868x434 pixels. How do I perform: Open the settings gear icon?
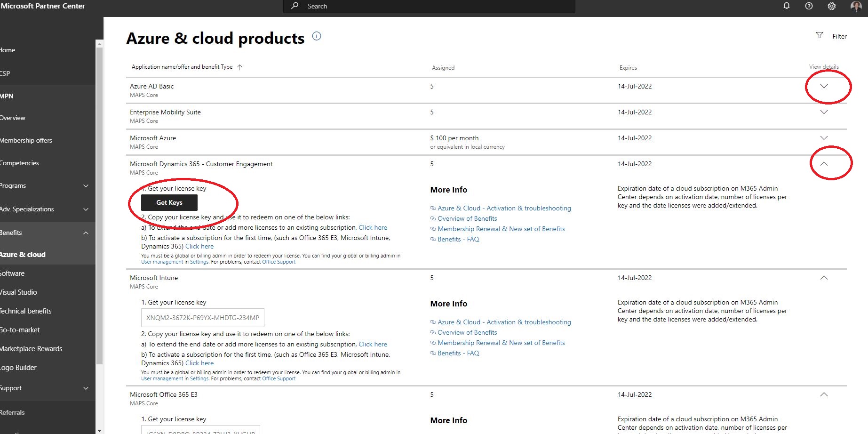click(831, 6)
